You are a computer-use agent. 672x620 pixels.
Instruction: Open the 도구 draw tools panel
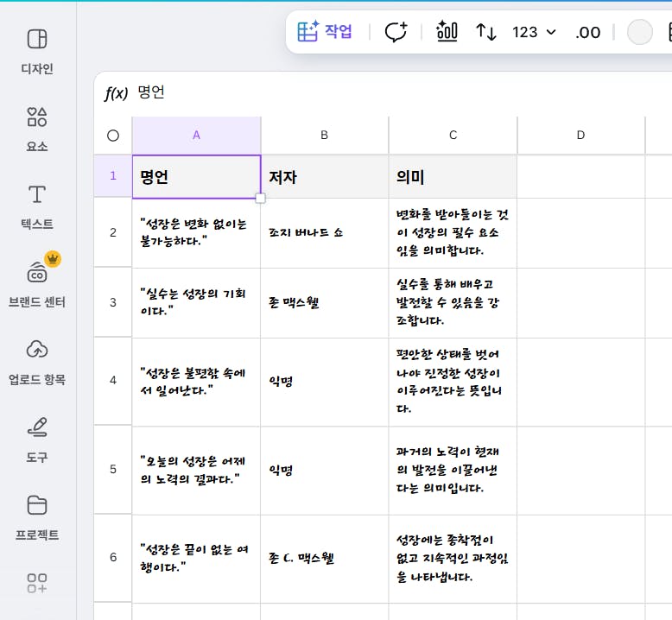click(37, 439)
